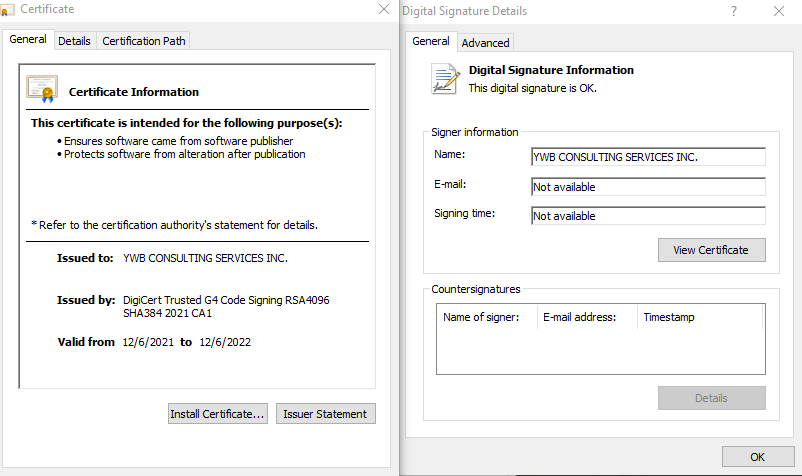Open the Certification Path tab
802x476 pixels.
[144, 41]
